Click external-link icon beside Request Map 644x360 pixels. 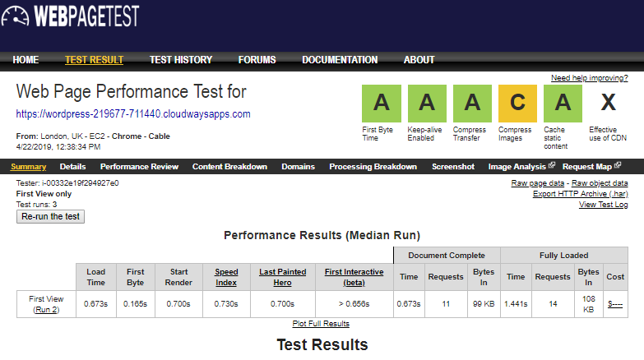(x=618, y=165)
